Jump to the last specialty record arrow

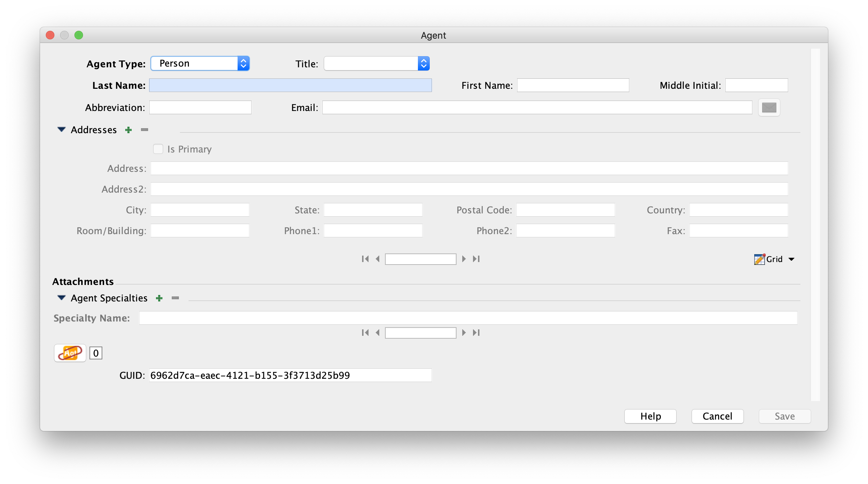tap(476, 333)
